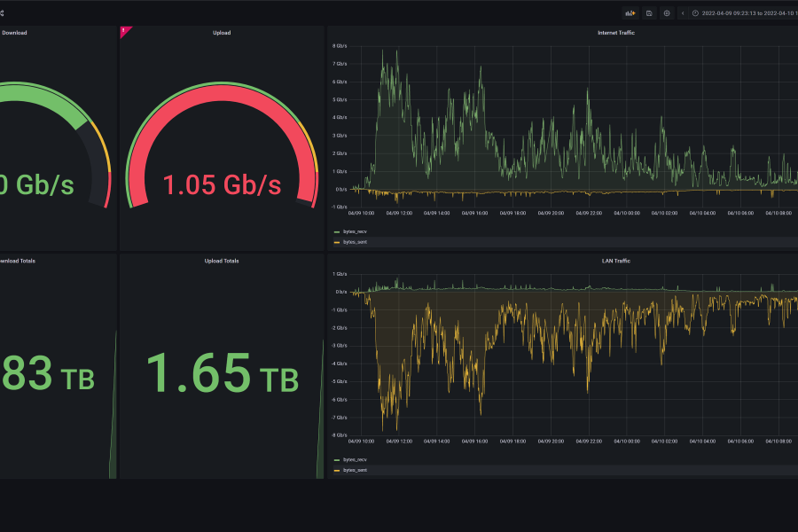Image resolution: width=798 pixels, height=532 pixels.
Task: Click the Save dashboard icon
Action: click(x=649, y=13)
